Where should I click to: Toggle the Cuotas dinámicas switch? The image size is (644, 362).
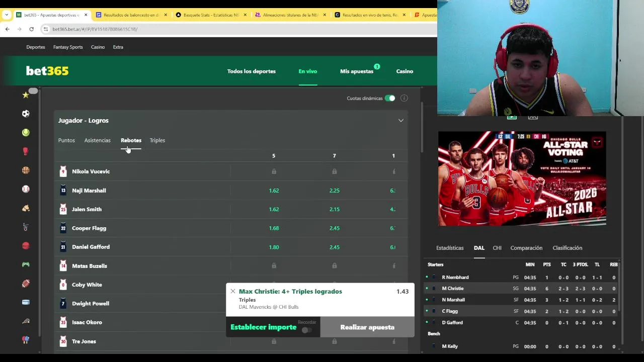[x=390, y=98]
